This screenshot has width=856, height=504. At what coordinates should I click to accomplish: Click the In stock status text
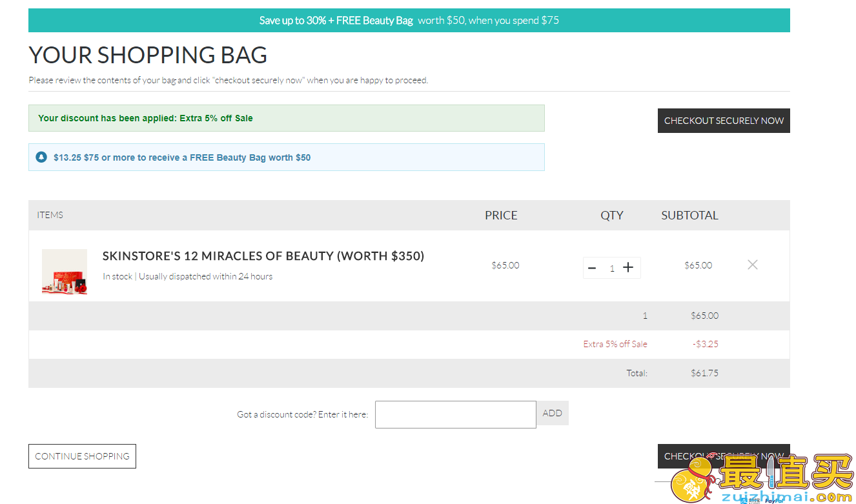coord(117,276)
